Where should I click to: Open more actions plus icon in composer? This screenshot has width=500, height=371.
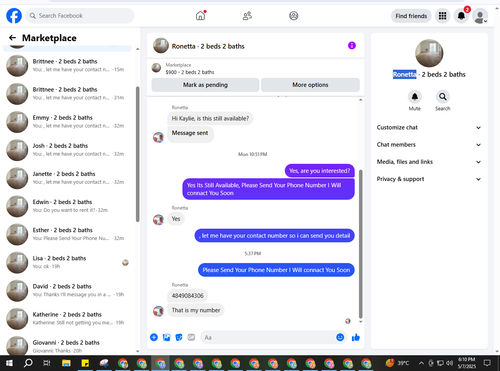(154, 337)
